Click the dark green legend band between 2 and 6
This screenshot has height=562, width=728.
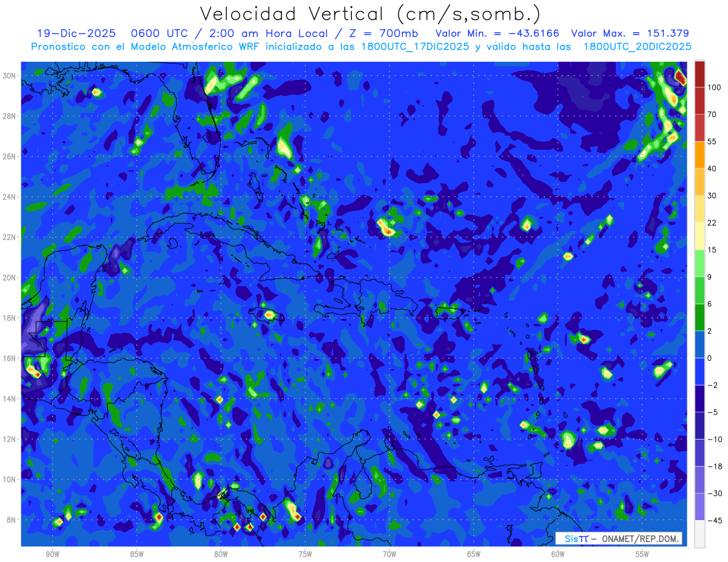coord(699,317)
